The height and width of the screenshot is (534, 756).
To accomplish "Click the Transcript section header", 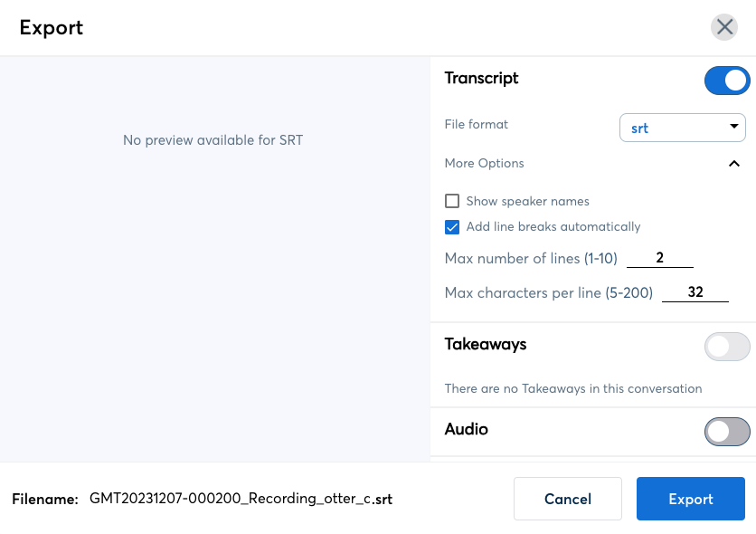I will [x=481, y=79].
